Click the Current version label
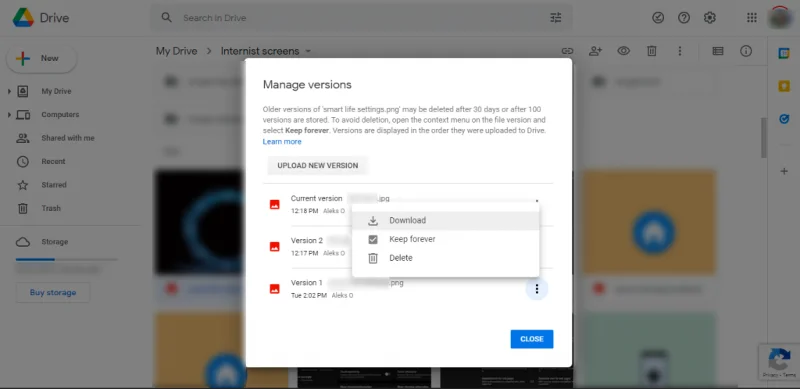 (x=316, y=199)
